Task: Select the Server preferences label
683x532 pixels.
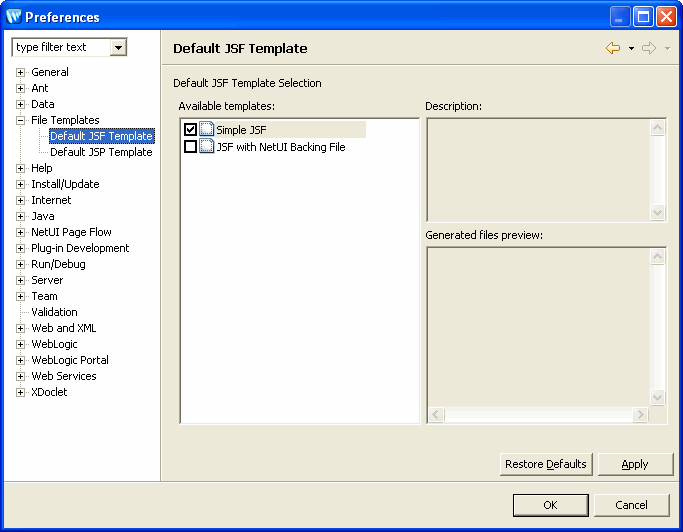Action: coord(47,280)
